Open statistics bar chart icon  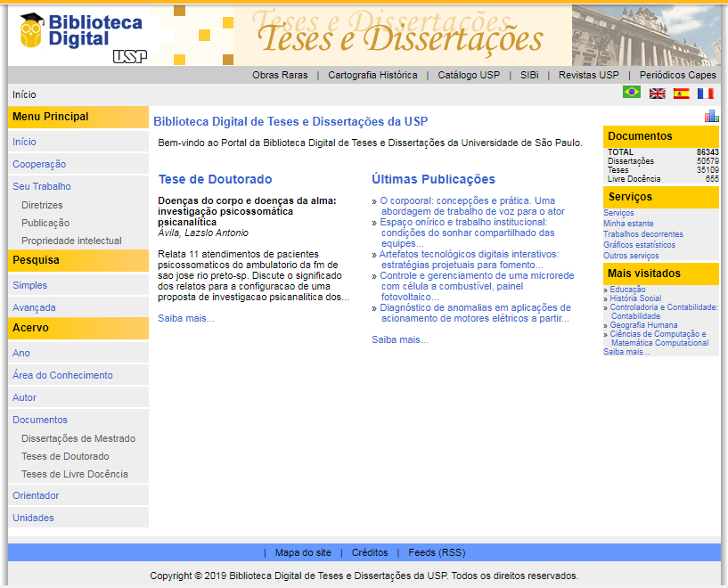[711, 116]
